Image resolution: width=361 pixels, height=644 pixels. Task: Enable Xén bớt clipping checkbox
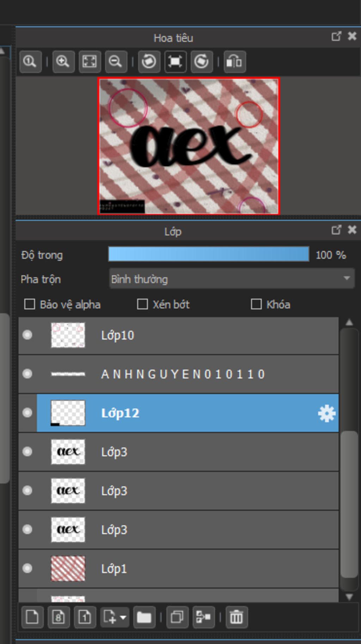[x=142, y=304]
